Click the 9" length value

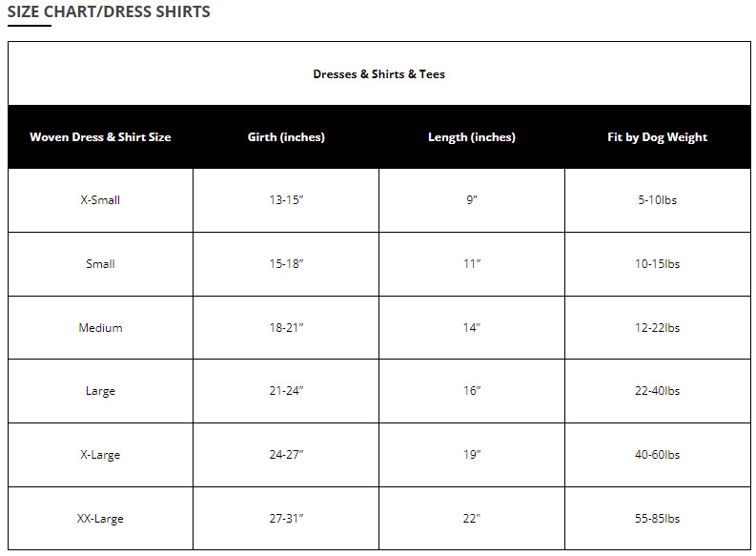[471, 200]
